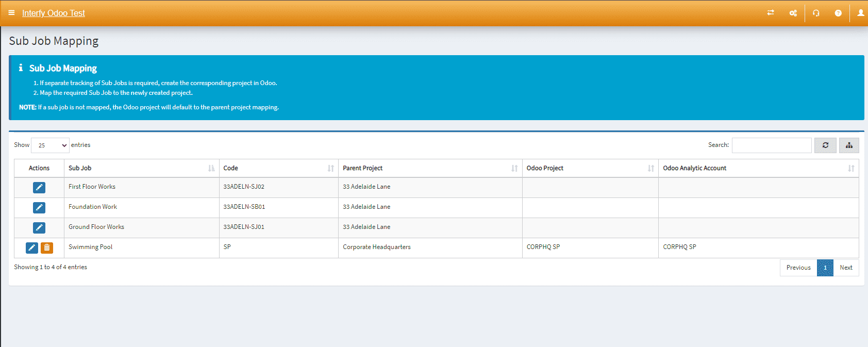
Task: Click the Interfy Odoo Test link
Action: pyautogui.click(x=54, y=13)
